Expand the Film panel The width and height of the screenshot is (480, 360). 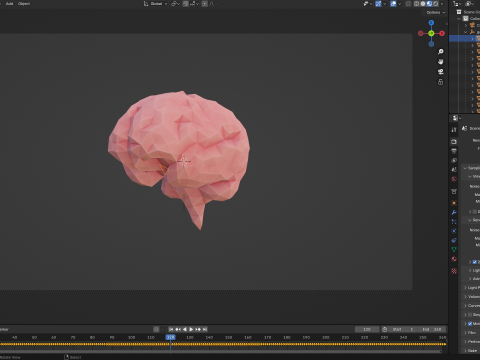471,333
